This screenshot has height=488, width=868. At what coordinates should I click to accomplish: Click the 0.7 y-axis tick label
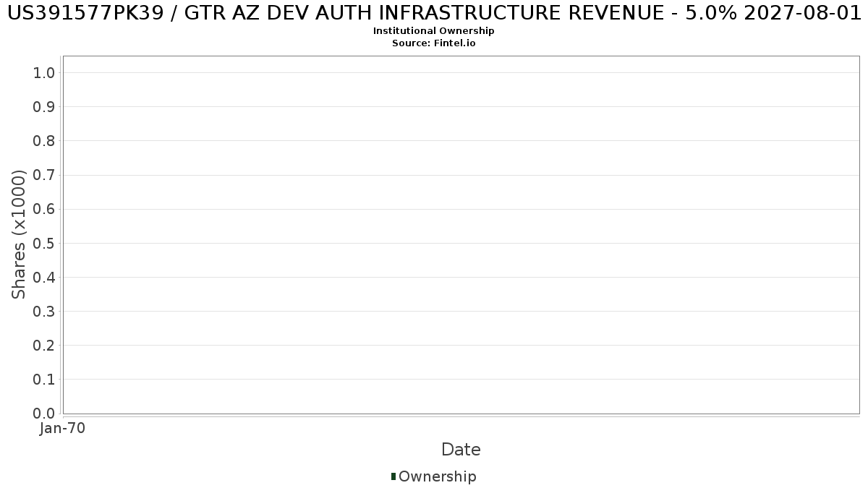coord(44,175)
